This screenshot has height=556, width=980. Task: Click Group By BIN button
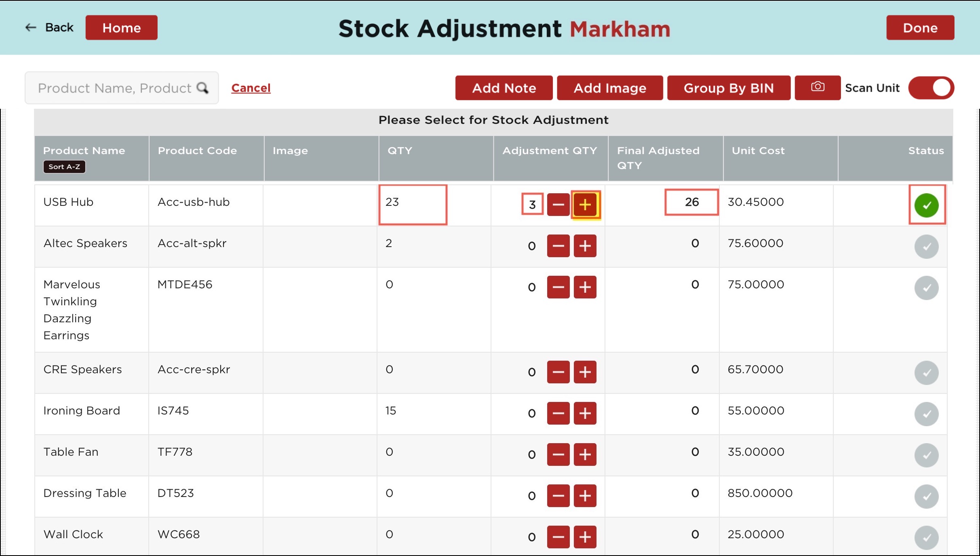click(728, 88)
